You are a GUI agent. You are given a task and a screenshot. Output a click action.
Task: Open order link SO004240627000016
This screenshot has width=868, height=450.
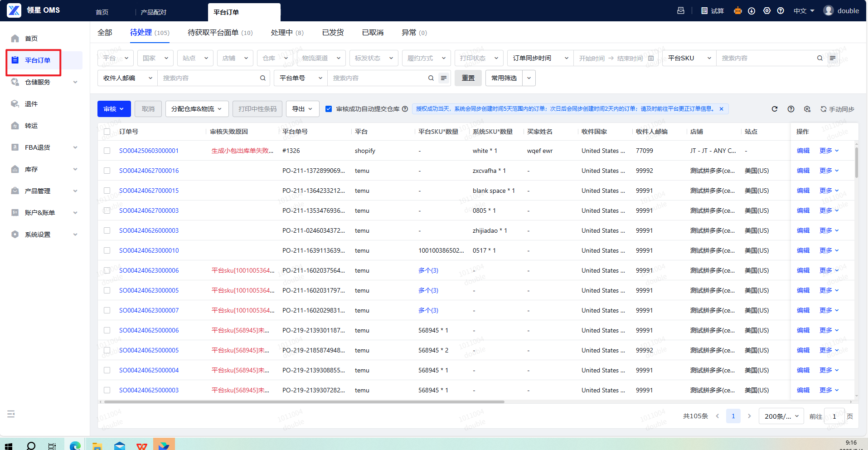tap(149, 171)
